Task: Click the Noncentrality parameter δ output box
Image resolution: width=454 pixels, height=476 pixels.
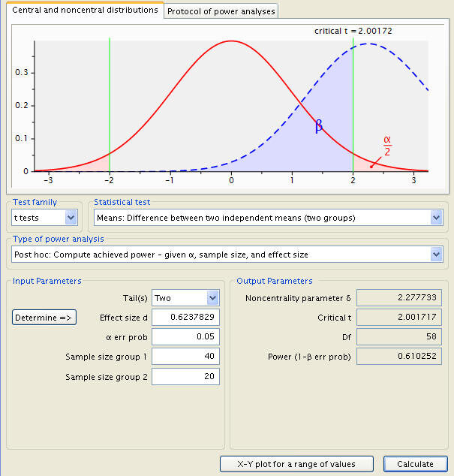Action: pos(399,297)
